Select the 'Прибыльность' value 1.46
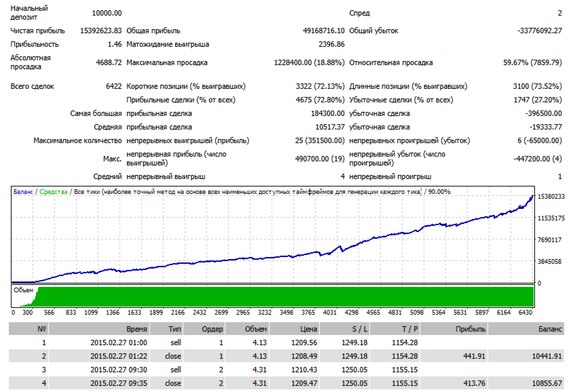573x392 pixels. click(x=115, y=44)
